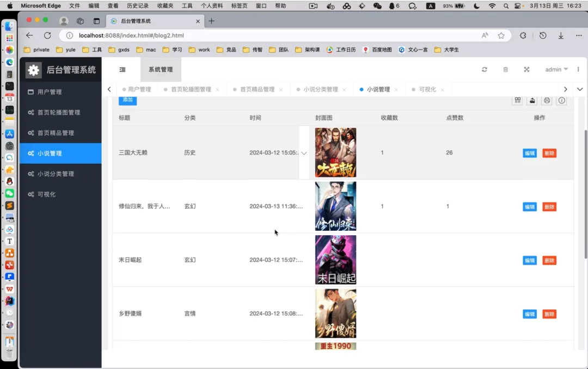This screenshot has width=588, height=369.
Task: Click the browser back arrow
Action: point(29,35)
